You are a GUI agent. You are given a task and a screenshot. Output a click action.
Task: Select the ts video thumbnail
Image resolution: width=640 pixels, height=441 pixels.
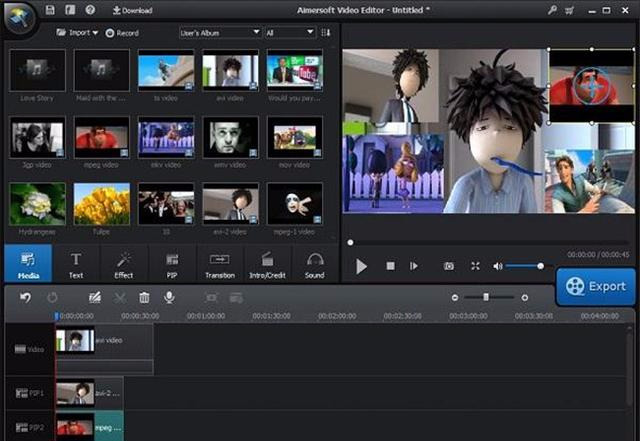166,70
